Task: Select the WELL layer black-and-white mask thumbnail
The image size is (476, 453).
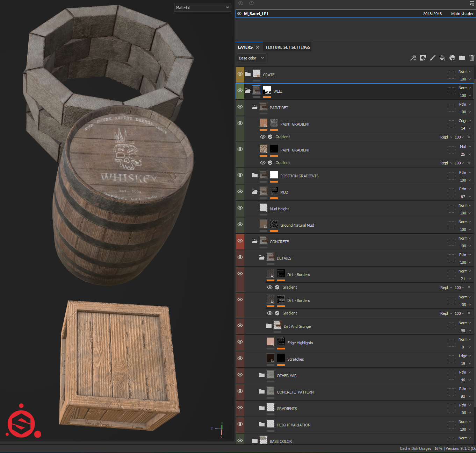Action: click(x=267, y=90)
